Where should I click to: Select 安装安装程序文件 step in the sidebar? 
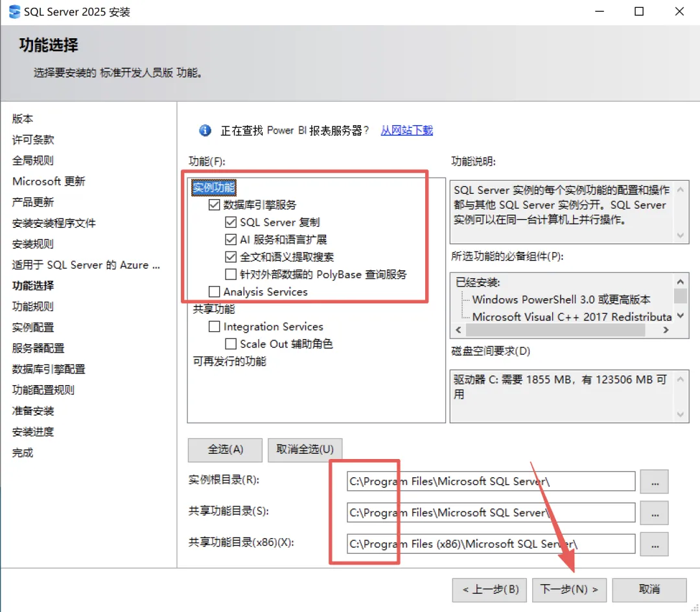(x=54, y=223)
